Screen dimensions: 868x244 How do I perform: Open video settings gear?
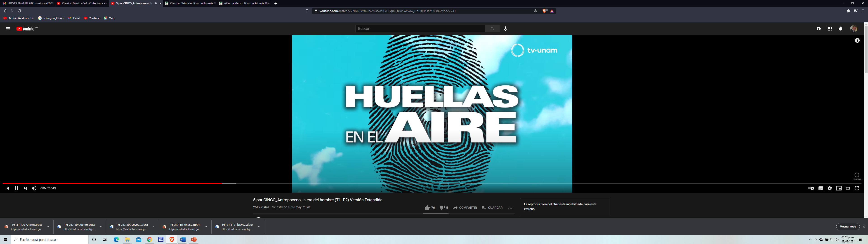tap(830, 188)
